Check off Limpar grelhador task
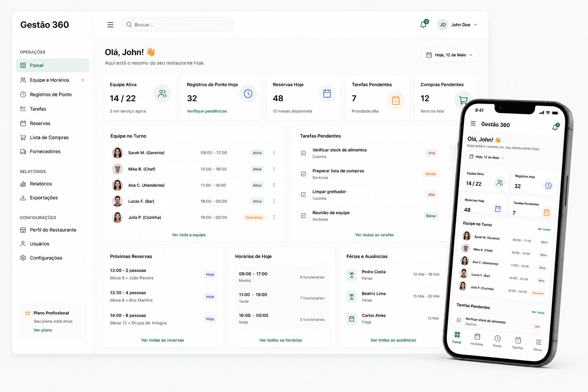 [303, 194]
